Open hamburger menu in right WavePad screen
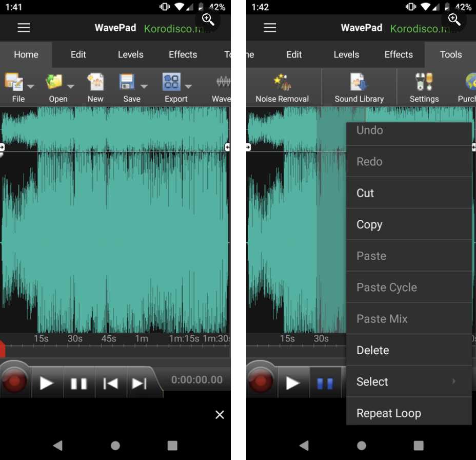476x460 pixels. pyautogui.click(x=270, y=28)
